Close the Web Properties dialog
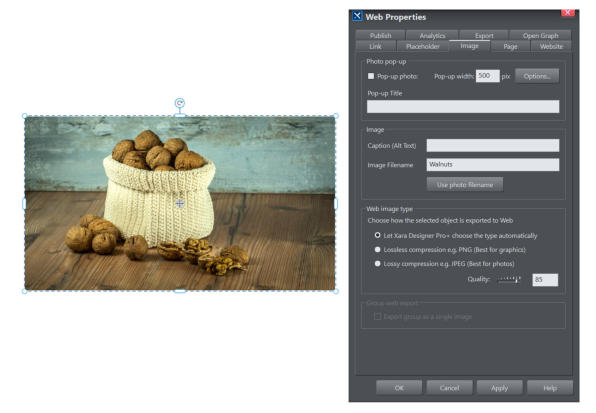The image size is (596, 413). click(567, 13)
